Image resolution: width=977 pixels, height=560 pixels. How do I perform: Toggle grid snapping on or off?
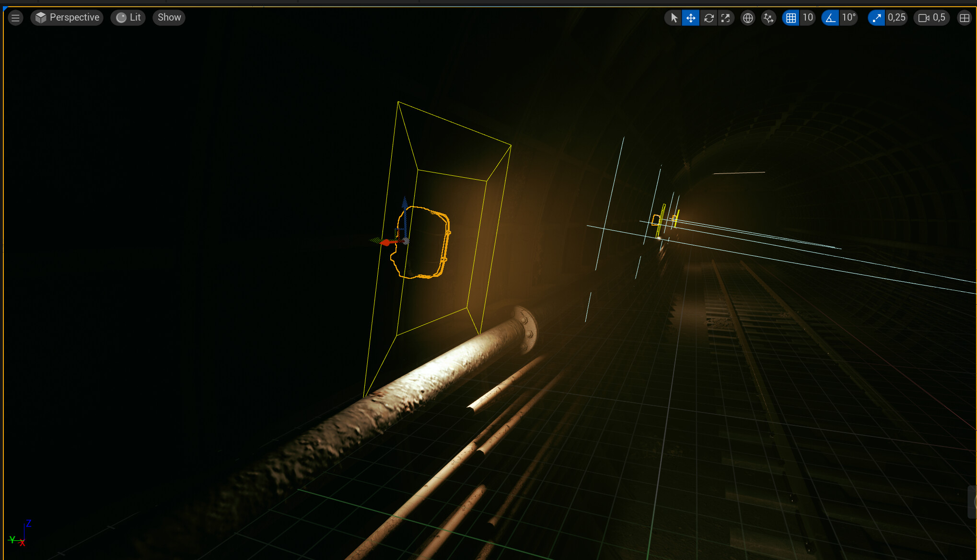coord(790,17)
